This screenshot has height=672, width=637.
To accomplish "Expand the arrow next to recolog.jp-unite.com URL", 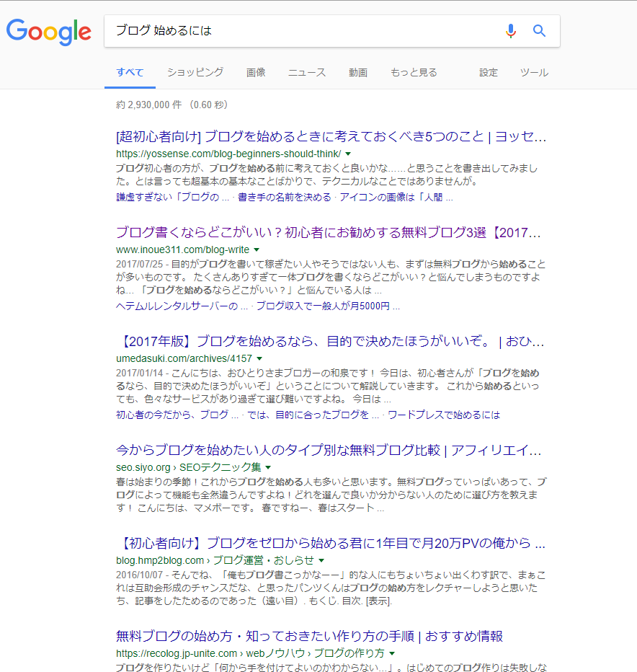I will coord(392,653).
